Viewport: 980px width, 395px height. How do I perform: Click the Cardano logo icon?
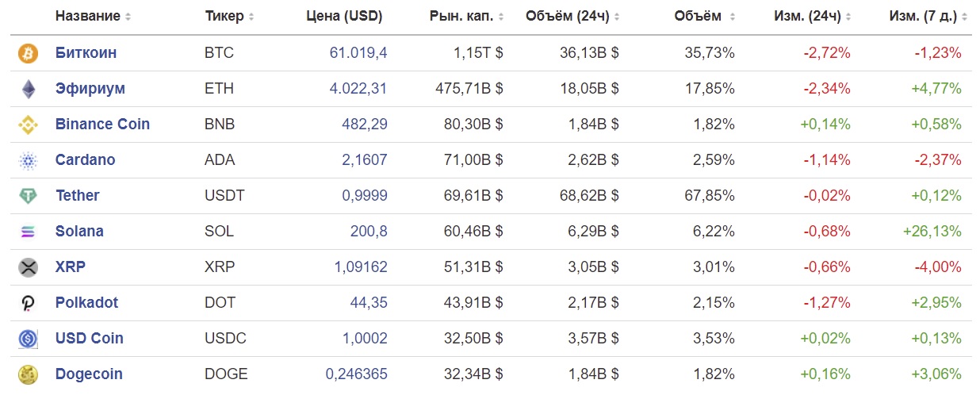click(28, 160)
